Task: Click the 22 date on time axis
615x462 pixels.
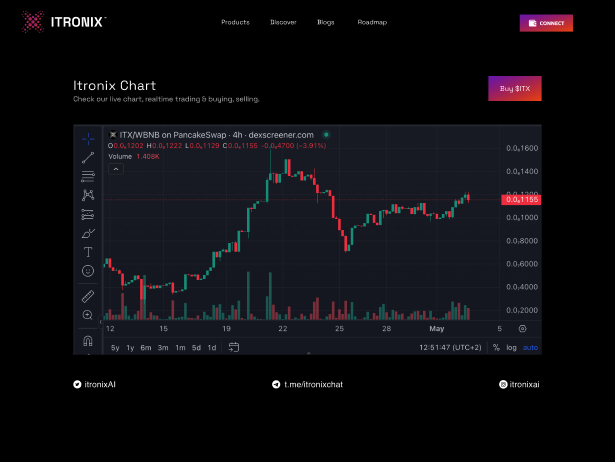Action: (x=283, y=329)
